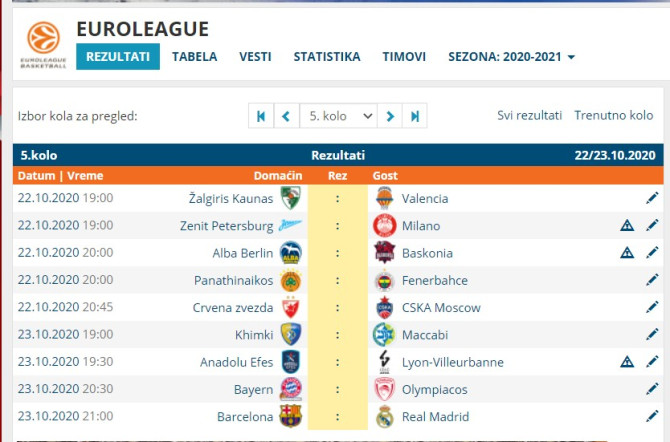
Task: Select the Timovi tab
Action: [404, 57]
